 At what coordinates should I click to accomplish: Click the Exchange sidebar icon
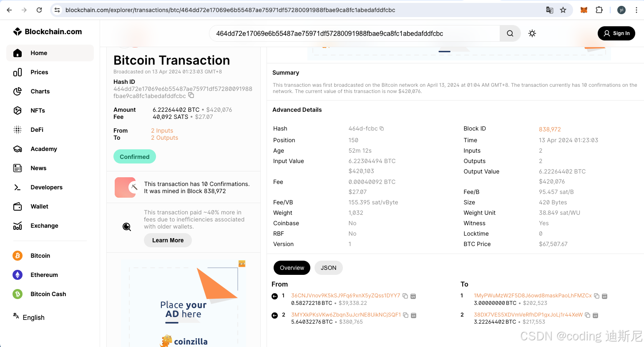18,226
